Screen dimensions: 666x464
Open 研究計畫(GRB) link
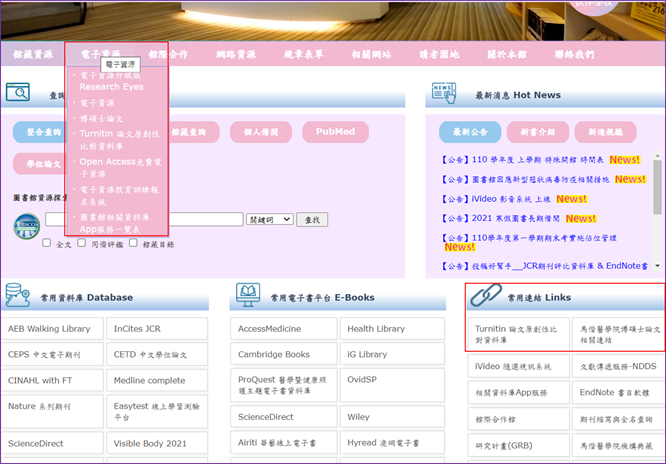tap(518, 446)
